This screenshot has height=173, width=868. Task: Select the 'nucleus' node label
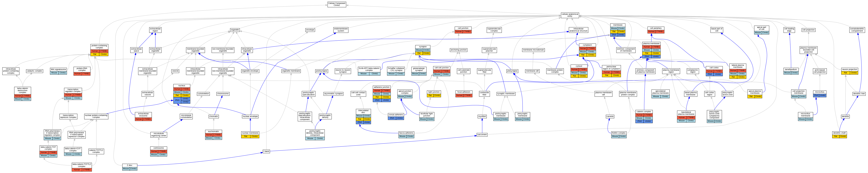(182, 86)
